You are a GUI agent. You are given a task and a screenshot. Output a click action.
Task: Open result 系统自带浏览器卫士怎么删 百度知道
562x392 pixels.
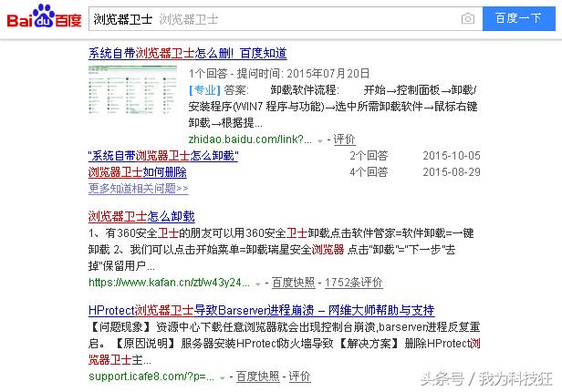[187, 53]
